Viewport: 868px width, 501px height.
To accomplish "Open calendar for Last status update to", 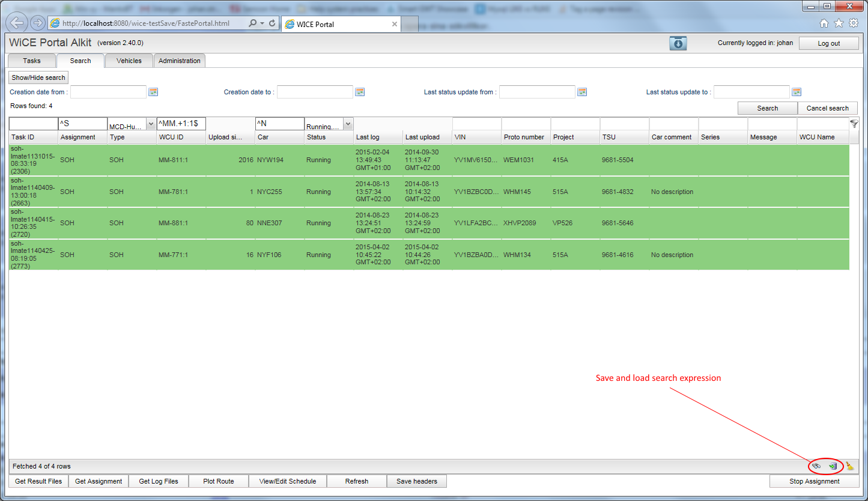I will [x=797, y=92].
